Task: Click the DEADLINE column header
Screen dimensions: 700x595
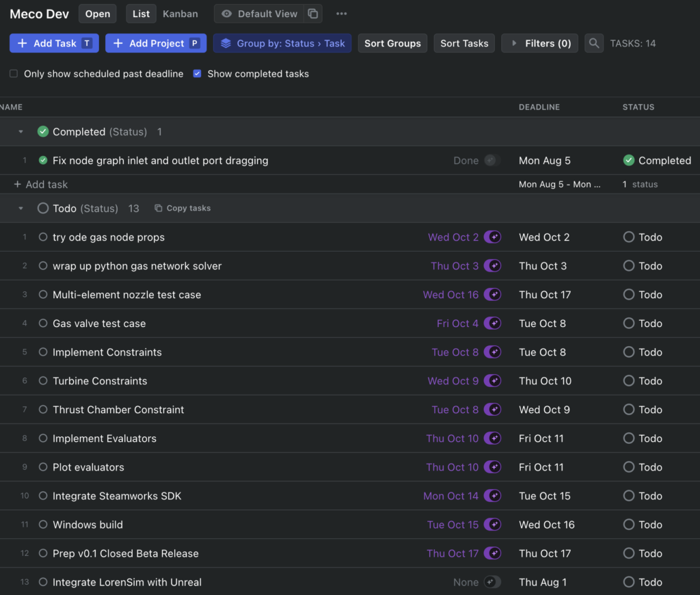Action: (x=539, y=107)
